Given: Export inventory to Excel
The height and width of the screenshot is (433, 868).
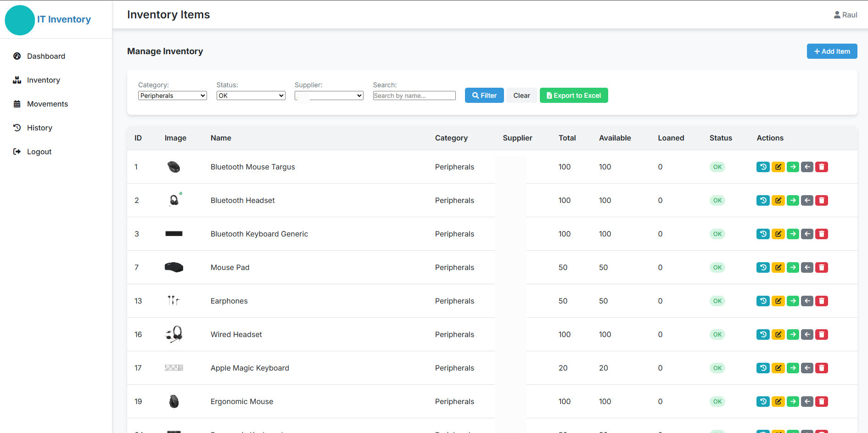Looking at the screenshot, I should (574, 96).
